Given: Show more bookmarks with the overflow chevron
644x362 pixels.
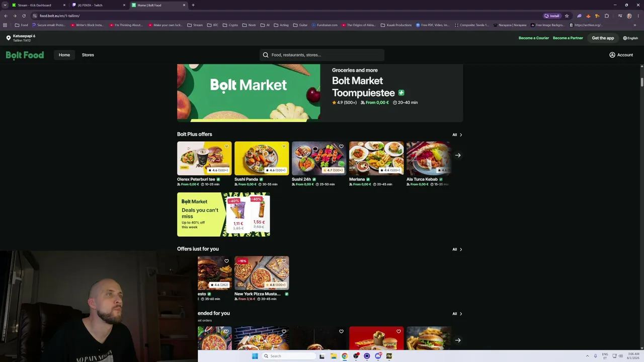Looking at the screenshot, I should pos(635,25).
